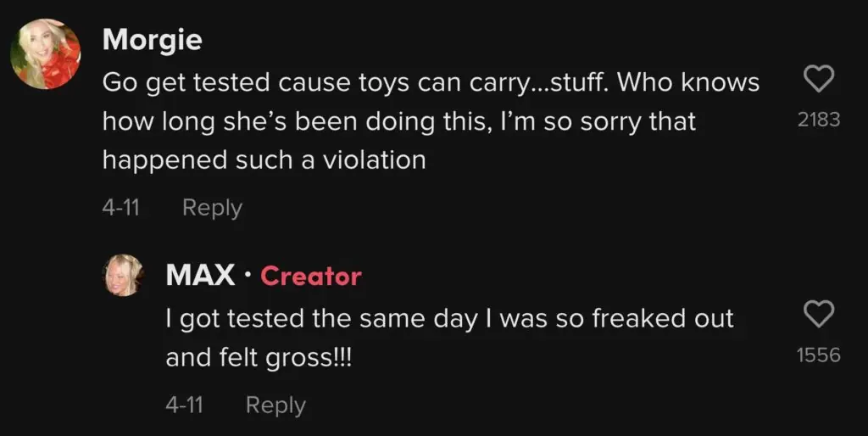The width and height of the screenshot is (868, 436).
Task: Click the text 'happened such a violation'
Action: click(264, 159)
